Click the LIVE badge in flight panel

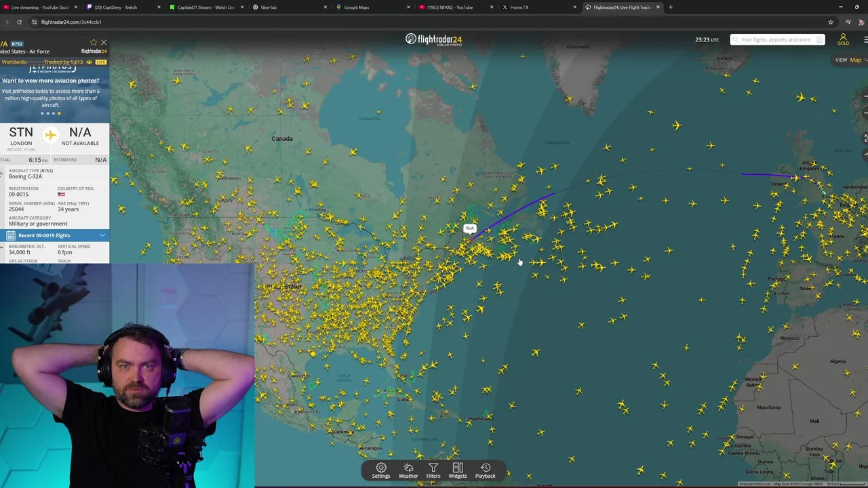(x=101, y=62)
